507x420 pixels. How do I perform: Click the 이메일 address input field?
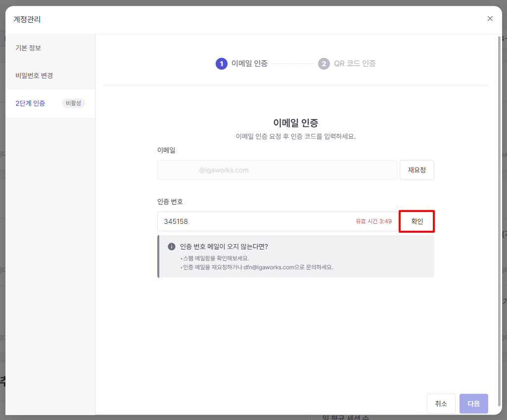click(x=277, y=170)
